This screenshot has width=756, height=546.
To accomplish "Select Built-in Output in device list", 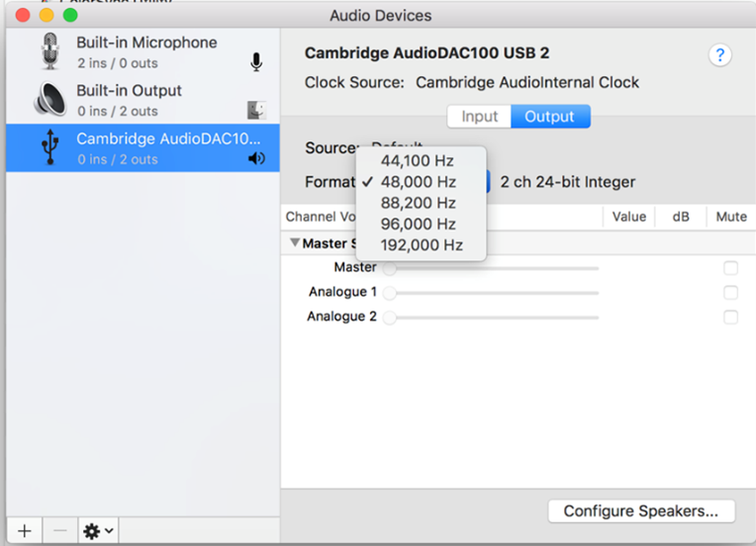I will pyautogui.click(x=142, y=100).
